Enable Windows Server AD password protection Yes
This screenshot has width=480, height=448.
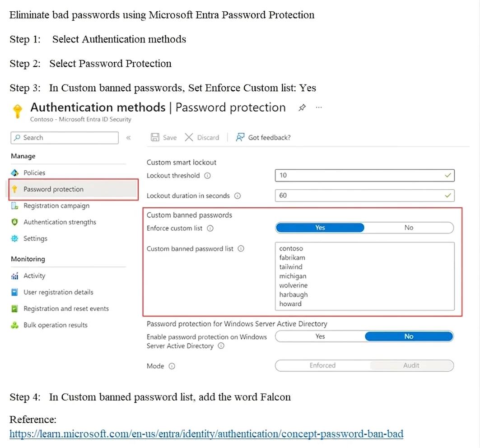pos(320,336)
